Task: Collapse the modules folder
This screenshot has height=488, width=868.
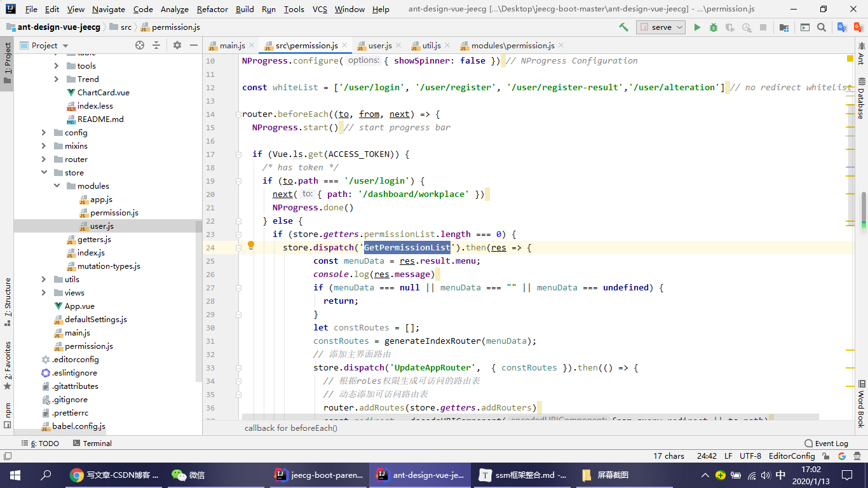Action: (x=56, y=186)
